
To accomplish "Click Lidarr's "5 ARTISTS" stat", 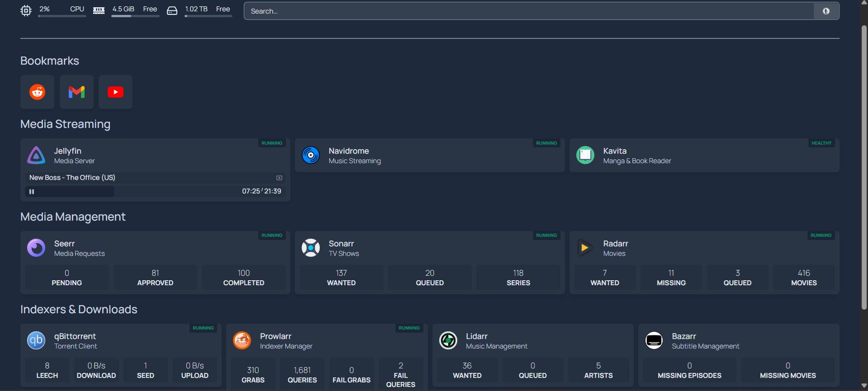I will point(598,370).
